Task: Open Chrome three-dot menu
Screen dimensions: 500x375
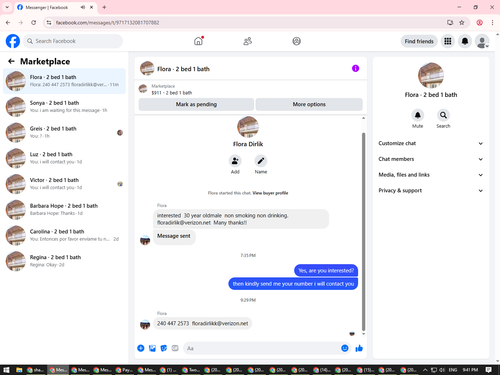Action: [492, 23]
